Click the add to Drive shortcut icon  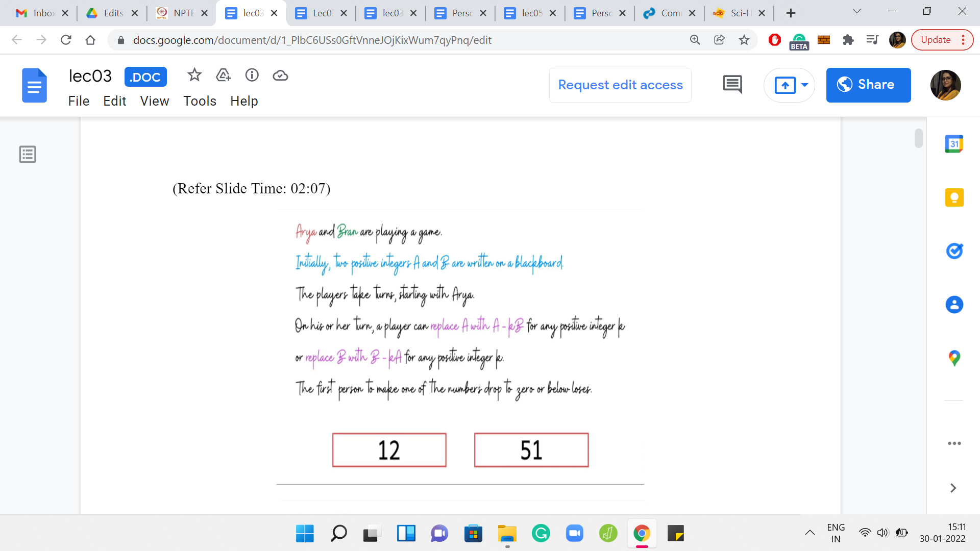point(223,76)
